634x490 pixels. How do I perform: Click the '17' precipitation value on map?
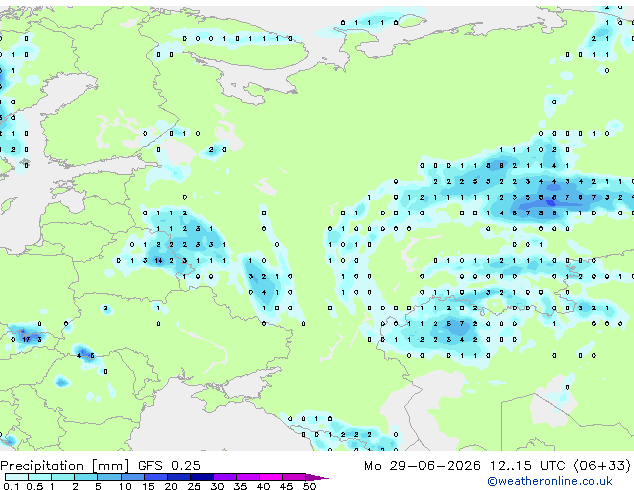26,340
